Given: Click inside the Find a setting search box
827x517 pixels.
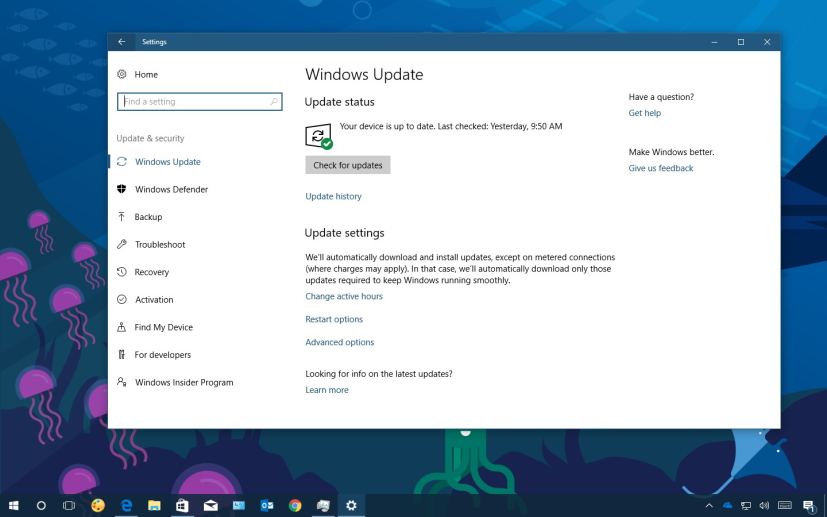Looking at the screenshot, I should 199,101.
